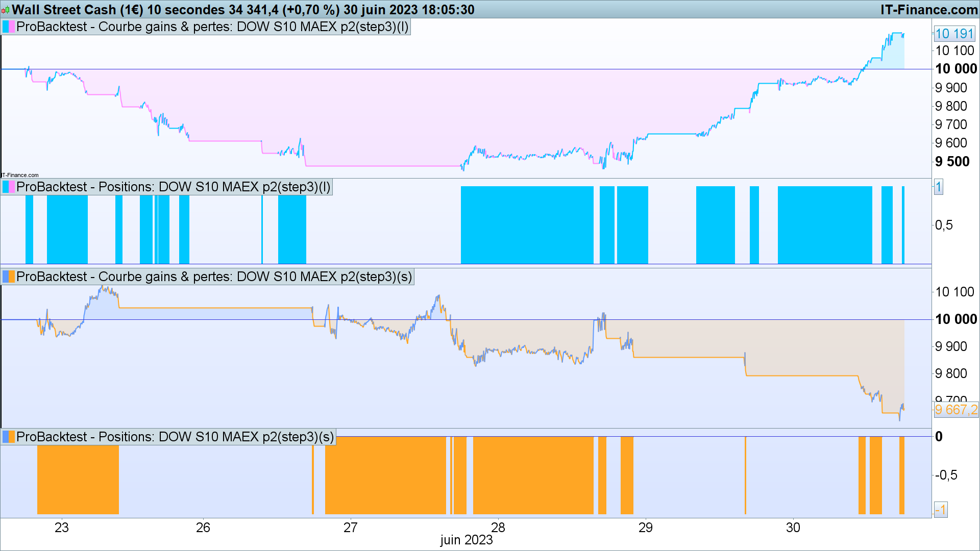Click the juin 2023 label under the time axis
Viewport: 980px width, 551px height.
pyautogui.click(x=466, y=540)
